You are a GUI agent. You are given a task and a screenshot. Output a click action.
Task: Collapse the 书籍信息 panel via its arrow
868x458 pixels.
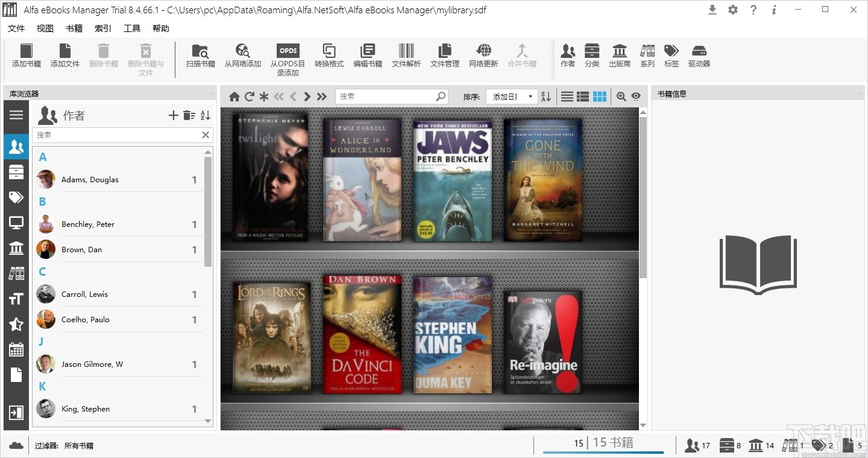pyautogui.click(x=860, y=93)
